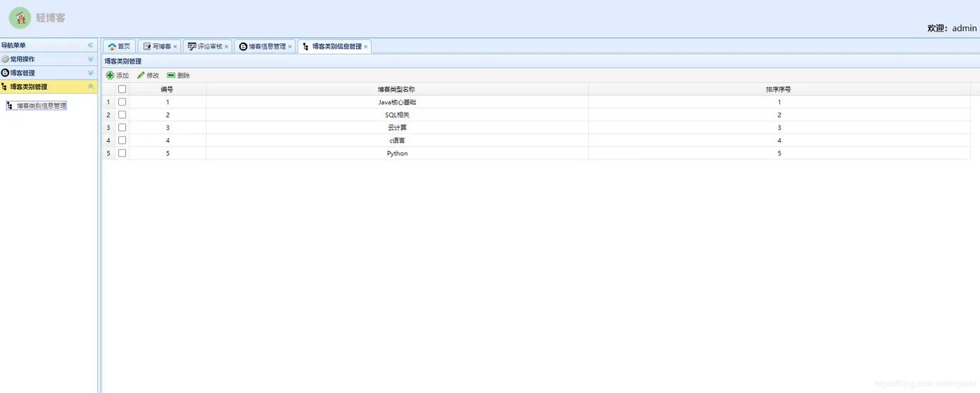Click the 删除 (delete) toolbar button

coord(178,76)
